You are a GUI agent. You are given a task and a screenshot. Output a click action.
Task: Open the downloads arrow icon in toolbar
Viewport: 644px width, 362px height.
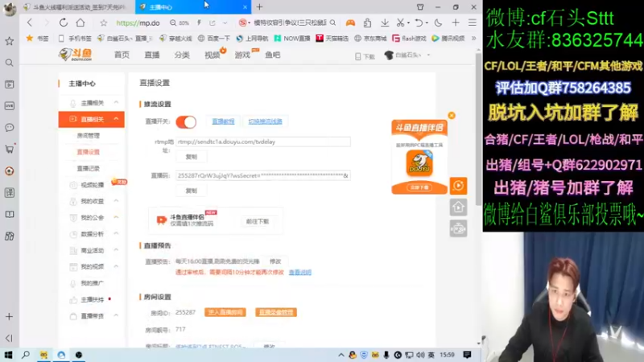tap(385, 23)
